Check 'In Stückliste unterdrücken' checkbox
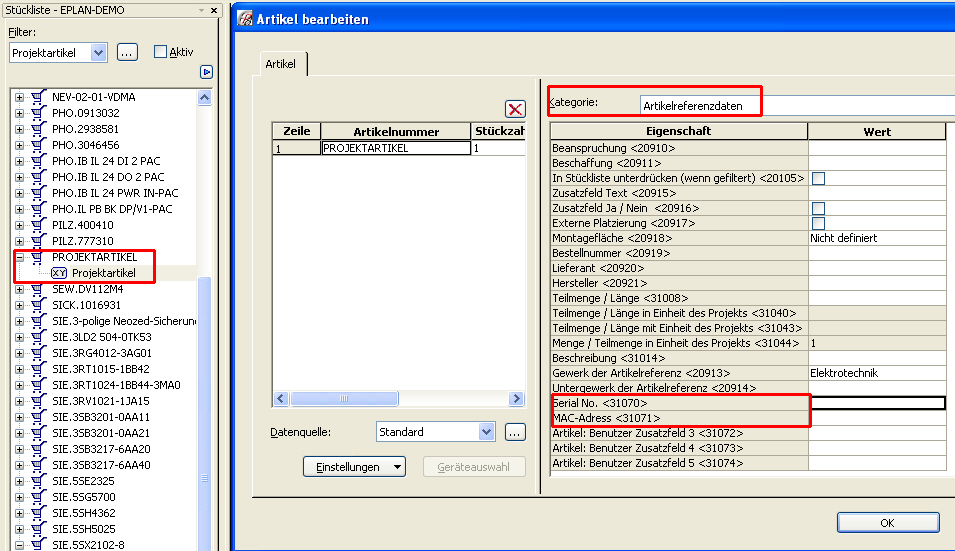The width and height of the screenshot is (955, 551). 819,178
